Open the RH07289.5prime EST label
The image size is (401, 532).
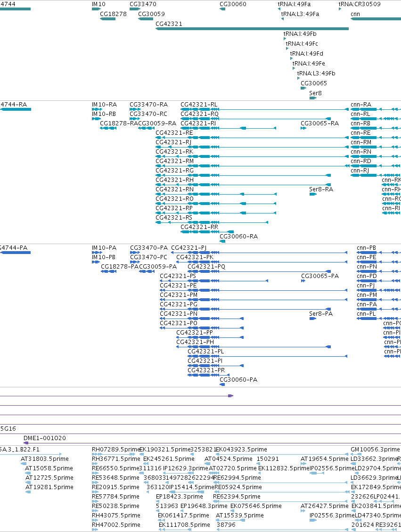click(116, 450)
